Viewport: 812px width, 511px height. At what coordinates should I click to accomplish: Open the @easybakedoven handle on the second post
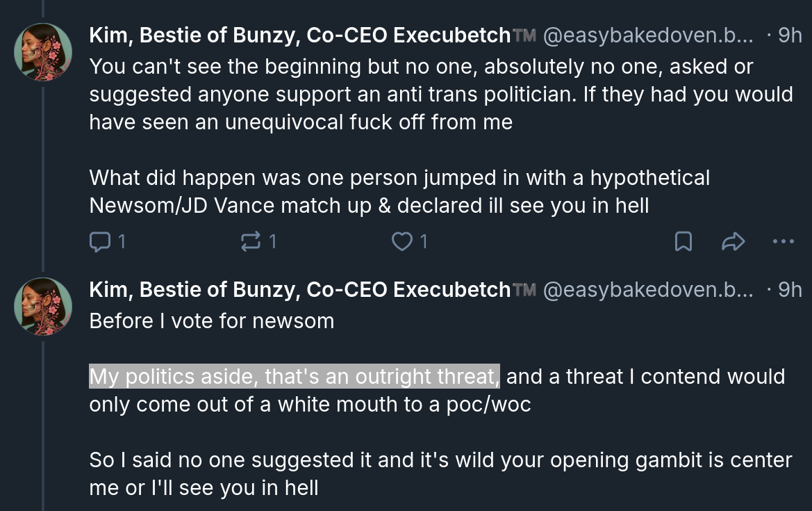click(x=647, y=290)
